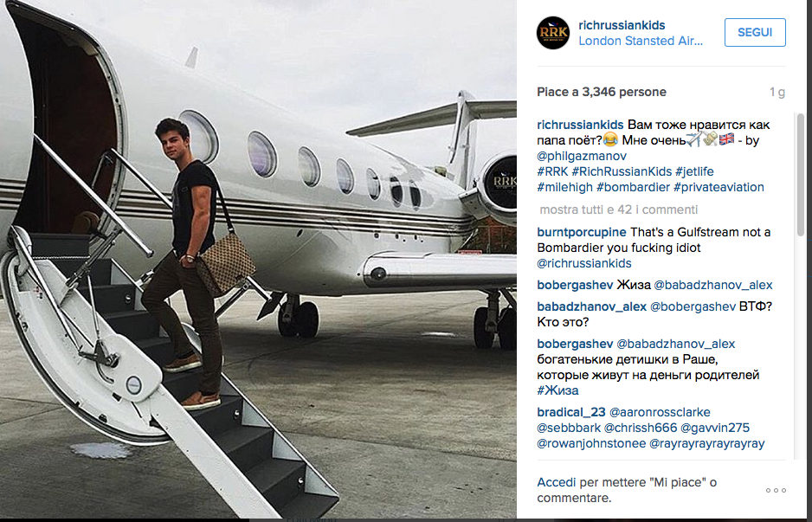This screenshot has height=522, width=812.
Task: Click the comments panel scrollbar thumb
Action: 801,175
